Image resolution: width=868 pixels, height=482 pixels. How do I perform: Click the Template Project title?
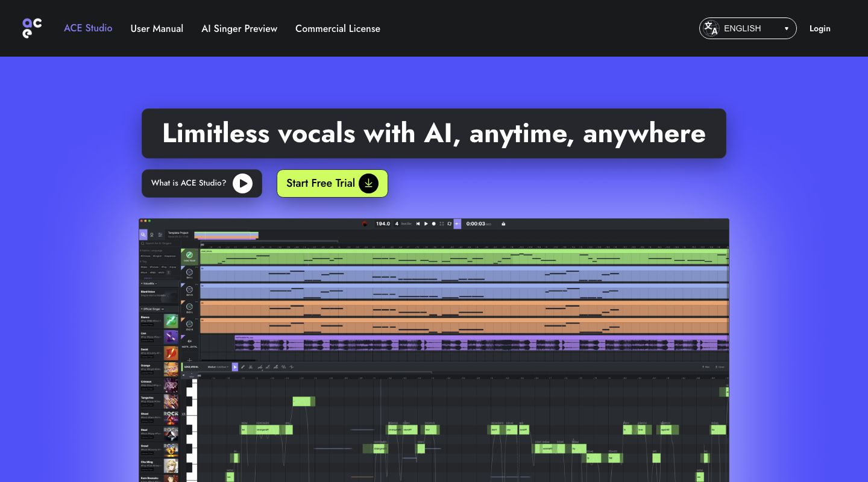point(178,233)
